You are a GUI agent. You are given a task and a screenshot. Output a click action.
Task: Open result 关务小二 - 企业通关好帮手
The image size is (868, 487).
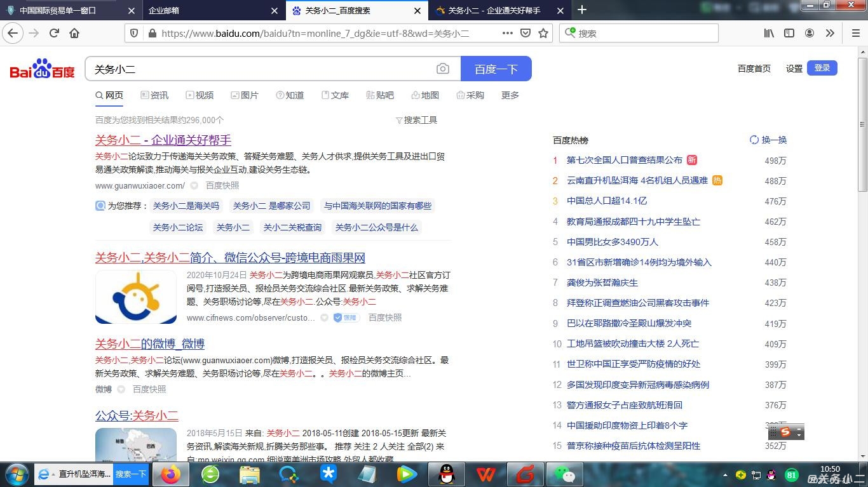pos(163,140)
